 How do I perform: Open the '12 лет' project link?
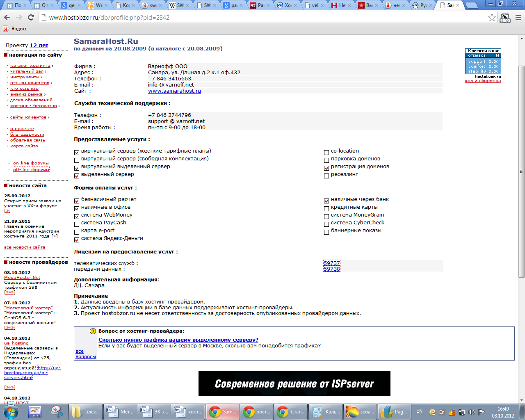tap(39, 46)
